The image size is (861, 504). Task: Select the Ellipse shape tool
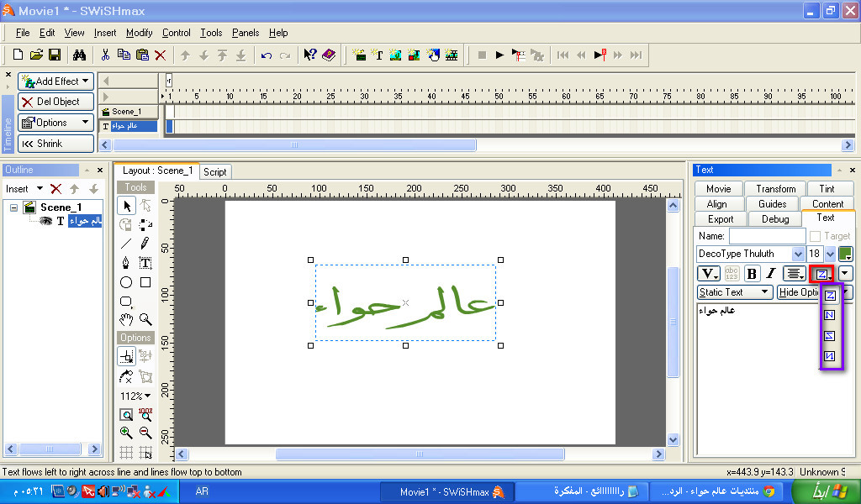pos(126,283)
